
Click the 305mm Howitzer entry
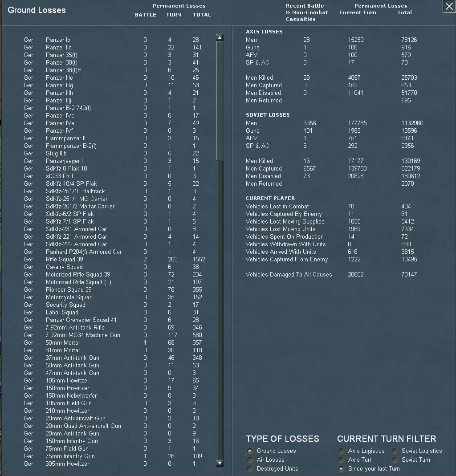click(67, 464)
